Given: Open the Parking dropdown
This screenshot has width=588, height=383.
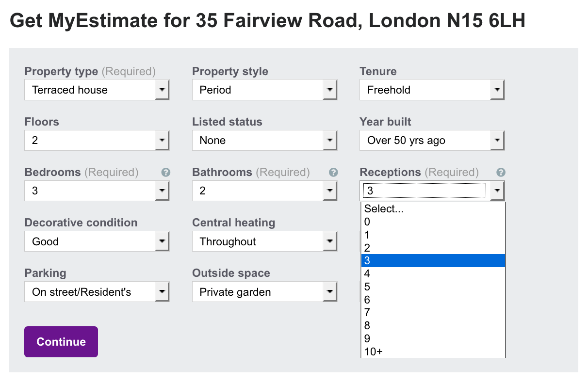Looking at the screenshot, I should (x=97, y=292).
